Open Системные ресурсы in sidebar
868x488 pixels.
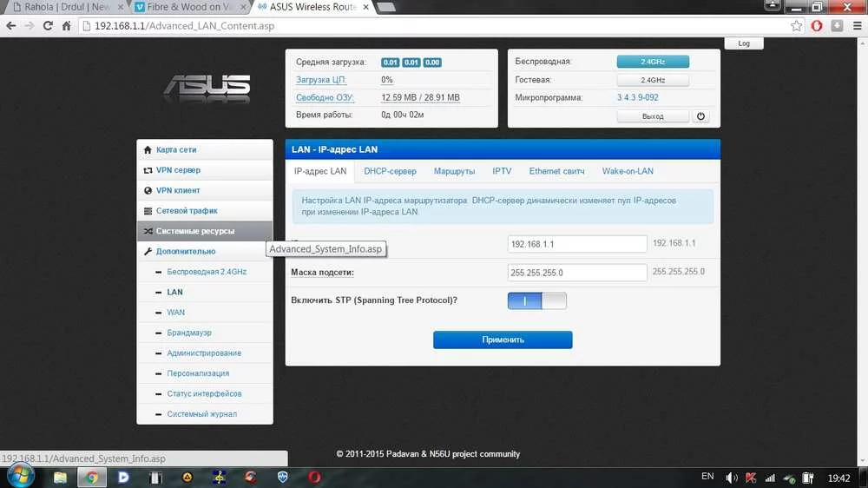click(x=204, y=231)
